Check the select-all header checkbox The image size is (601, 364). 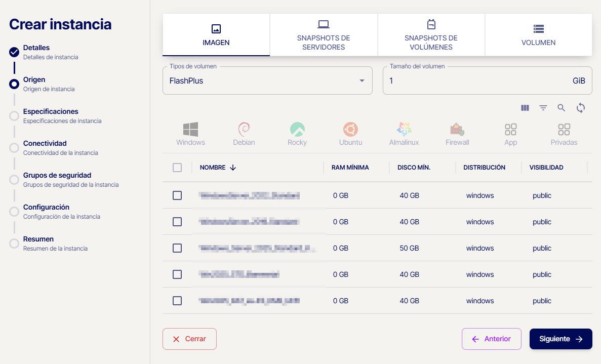click(x=177, y=168)
